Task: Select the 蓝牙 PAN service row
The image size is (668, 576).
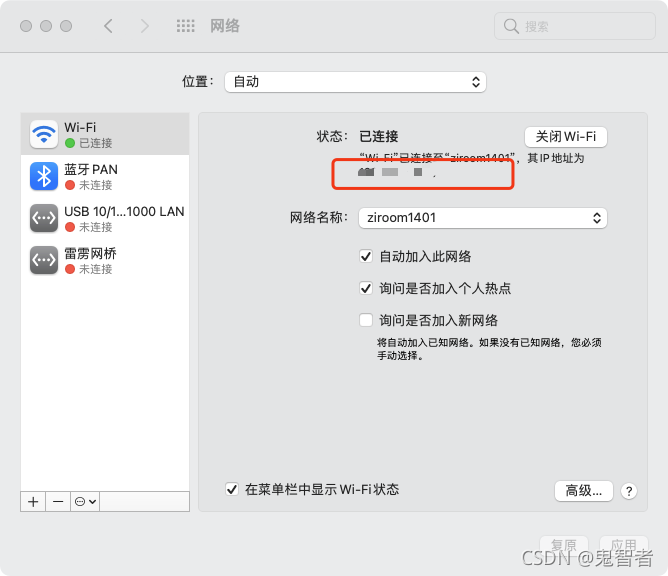Action: click(105, 176)
